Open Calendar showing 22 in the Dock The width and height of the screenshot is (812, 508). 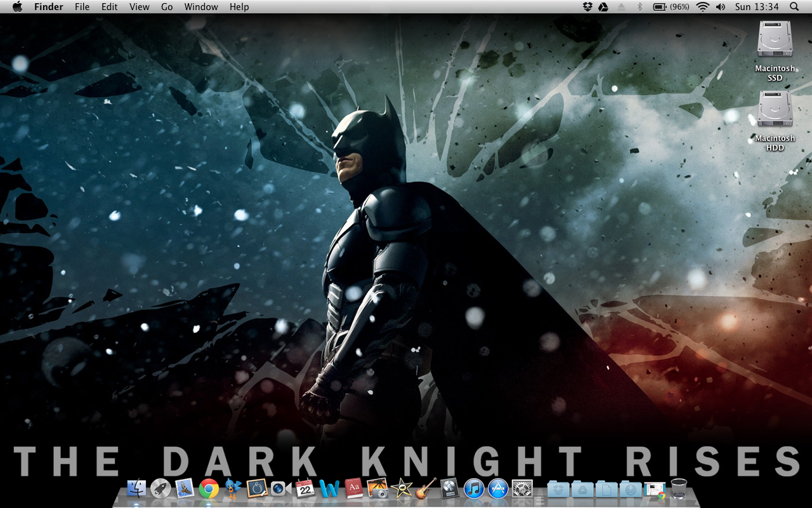click(x=305, y=488)
